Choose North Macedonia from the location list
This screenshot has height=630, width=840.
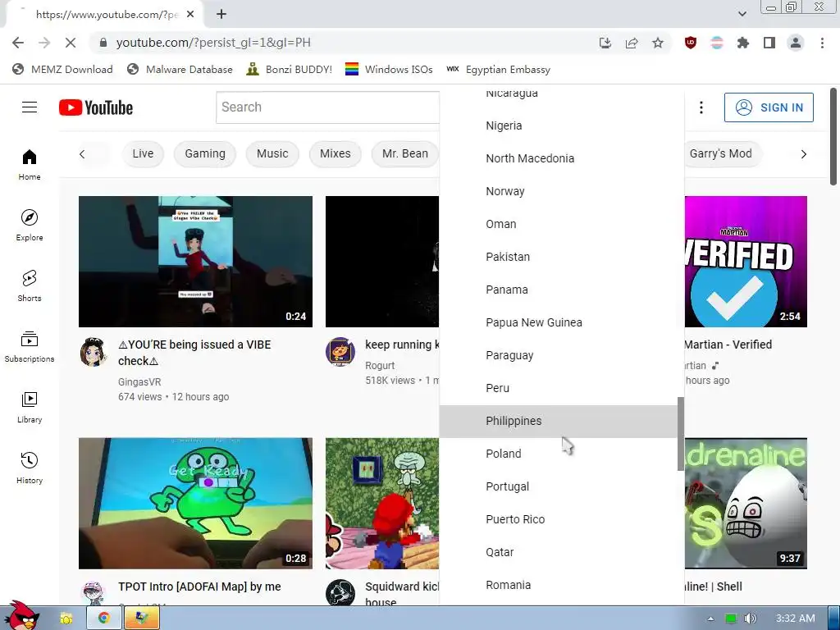pos(558,158)
